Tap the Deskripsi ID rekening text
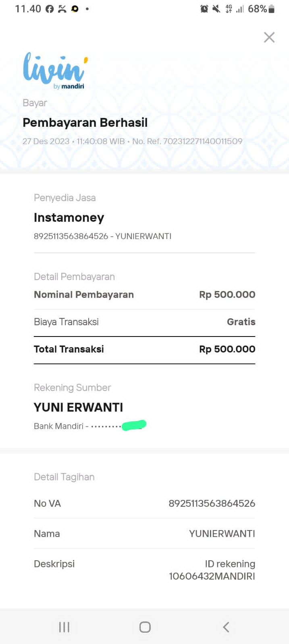 [212, 570]
